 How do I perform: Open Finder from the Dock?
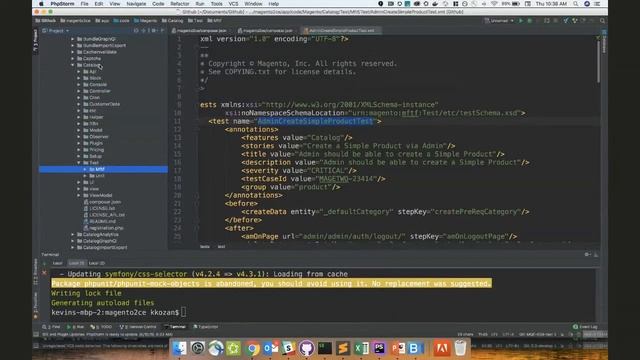tap(179, 348)
